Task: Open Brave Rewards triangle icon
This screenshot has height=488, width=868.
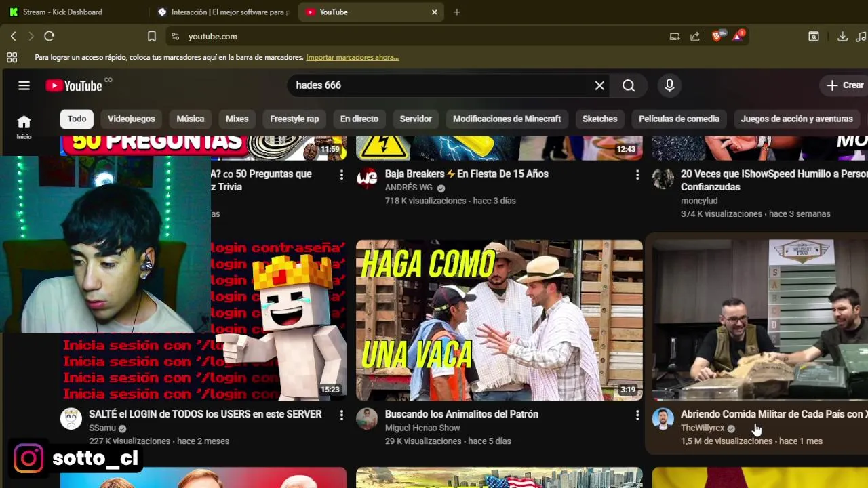Action: [x=738, y=36]
